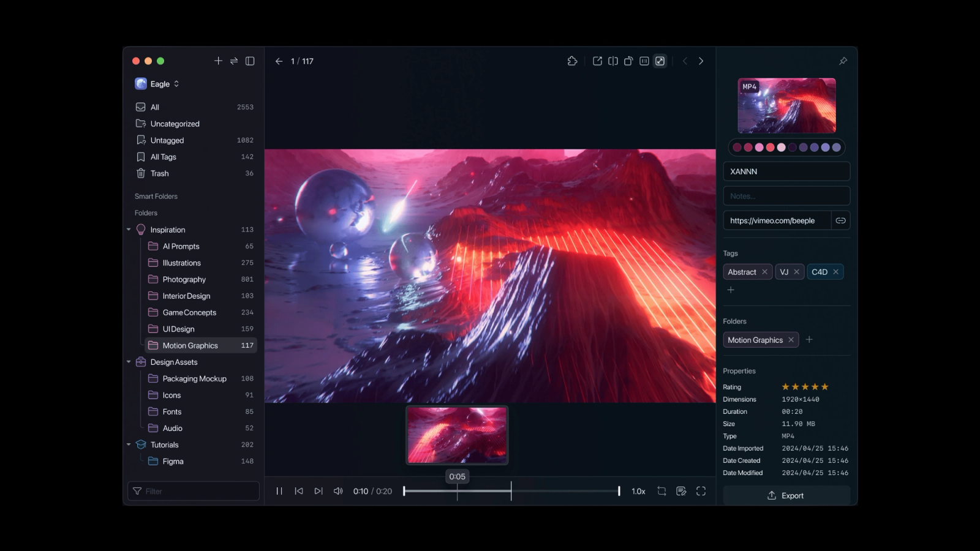Open the Figma folder
The image size is (980, 551).
tap(200, 461)
